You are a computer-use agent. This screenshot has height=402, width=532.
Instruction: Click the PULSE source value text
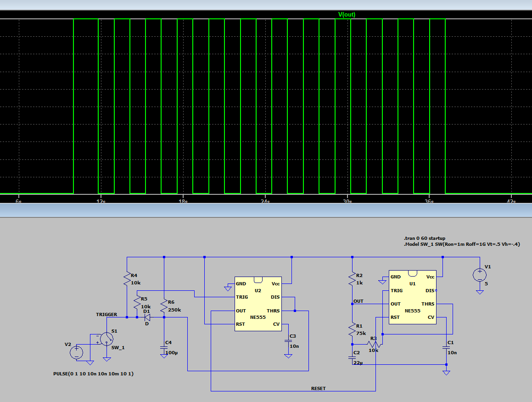pos(94,374)
